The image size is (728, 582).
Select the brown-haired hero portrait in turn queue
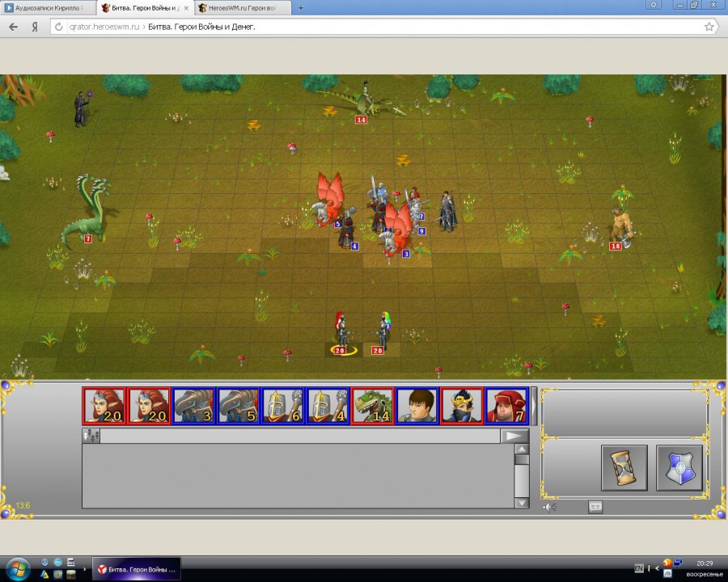pyautogui.click(x=417, y=406)
